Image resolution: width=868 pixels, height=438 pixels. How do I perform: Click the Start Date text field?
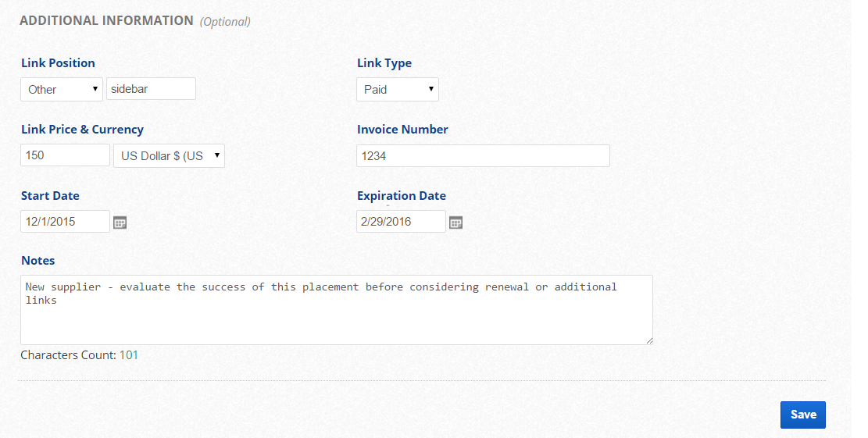click(x=65, y=222)
